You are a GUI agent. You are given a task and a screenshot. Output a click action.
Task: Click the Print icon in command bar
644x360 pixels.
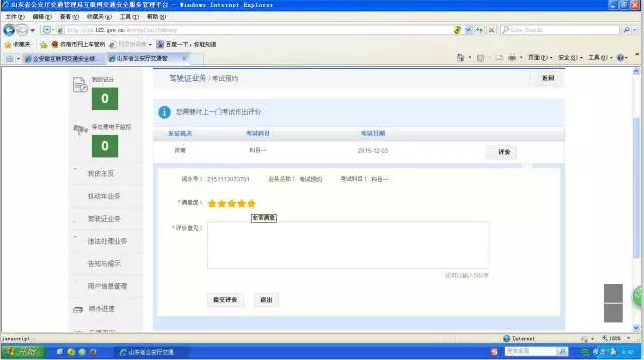point(512,58)
